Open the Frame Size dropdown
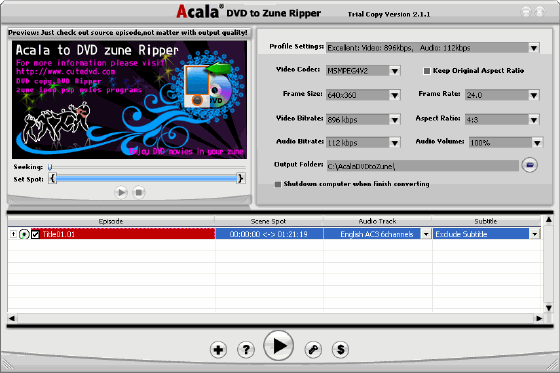This screenshot has height=373, width=560. coord(395,95)
